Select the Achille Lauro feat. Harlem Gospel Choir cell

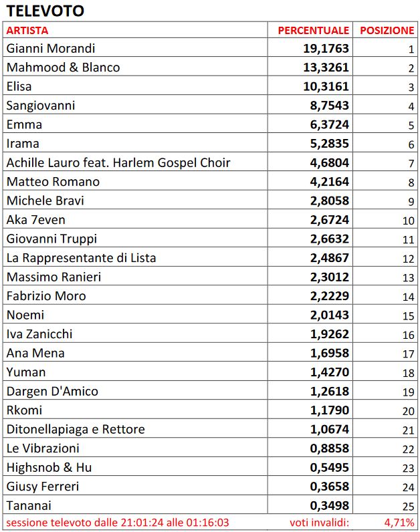pos(118,162)
